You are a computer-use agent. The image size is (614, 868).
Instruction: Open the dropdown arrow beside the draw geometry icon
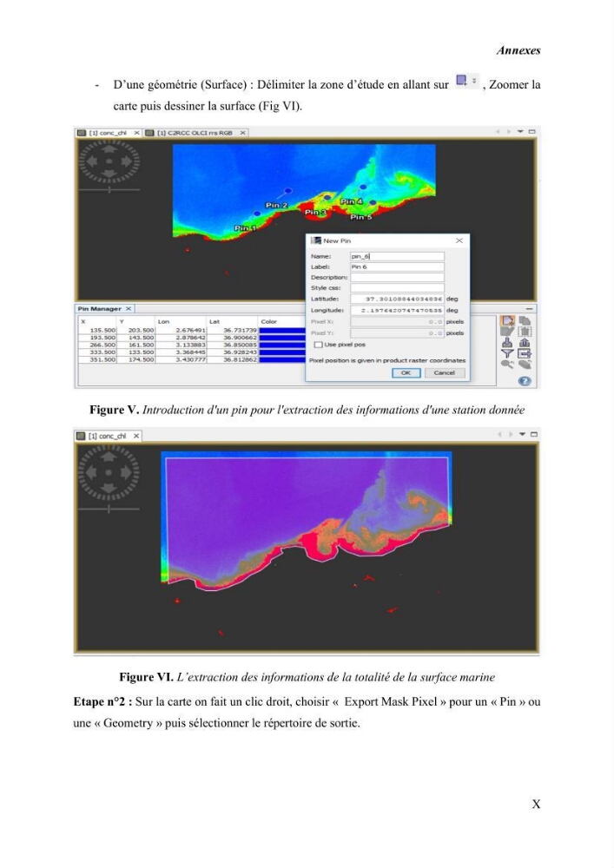[x=474, y=81]
